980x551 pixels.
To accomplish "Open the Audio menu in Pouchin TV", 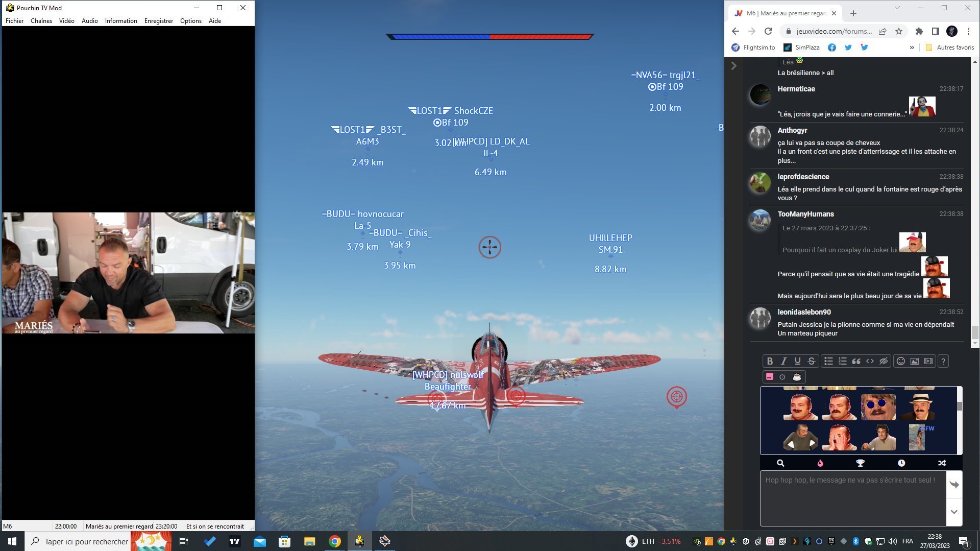I will coord(90,21).
